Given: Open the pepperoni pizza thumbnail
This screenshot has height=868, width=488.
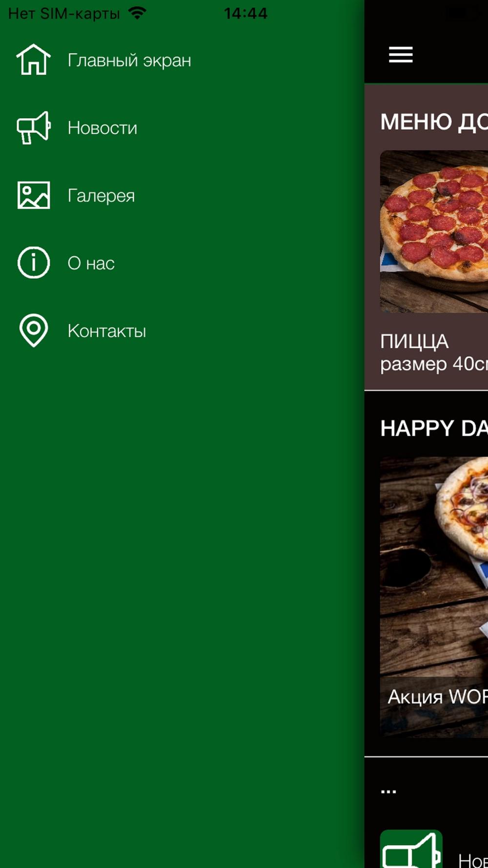Looking at the screenshot, I should pos(434,231).
